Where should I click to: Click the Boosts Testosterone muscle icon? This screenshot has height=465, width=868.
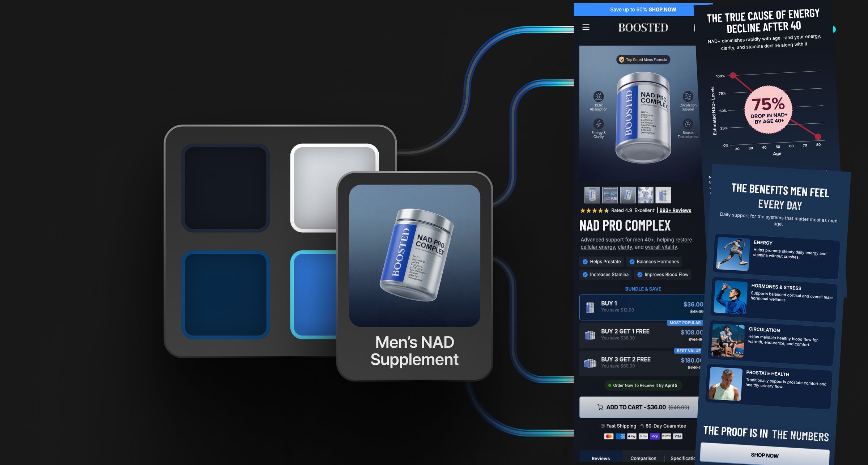click(x=688, y=124)
